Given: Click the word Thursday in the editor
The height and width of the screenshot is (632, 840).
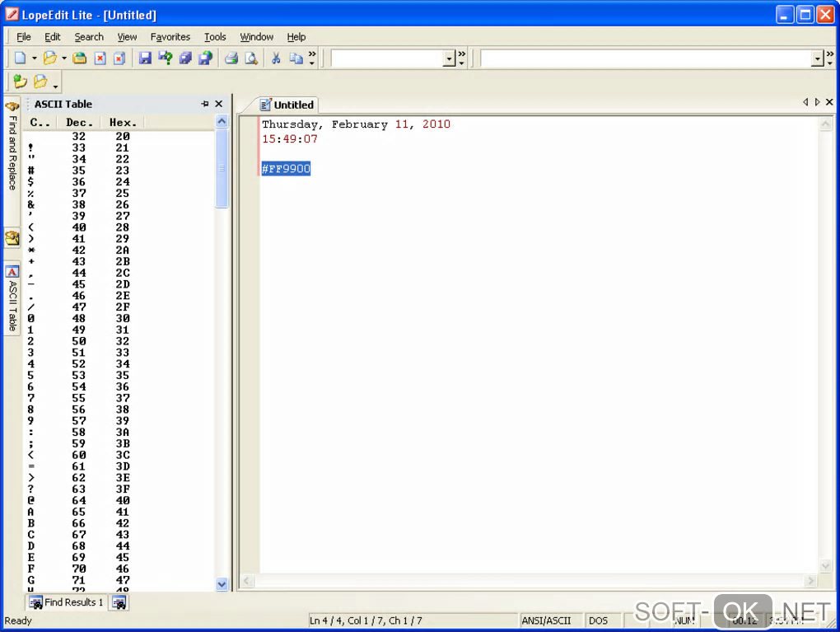Looking at the screenshot, I should pyautogui.click(x=290, y=124).
